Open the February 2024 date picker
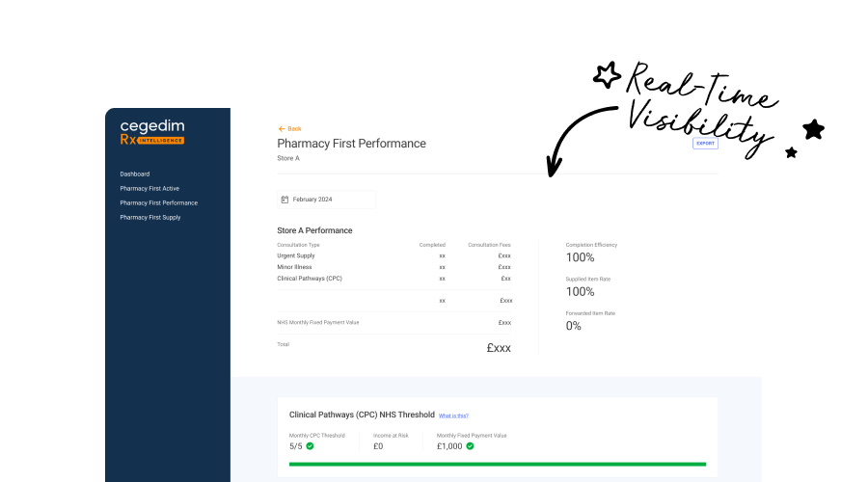The image size is (868, 482). click(326, 200)
